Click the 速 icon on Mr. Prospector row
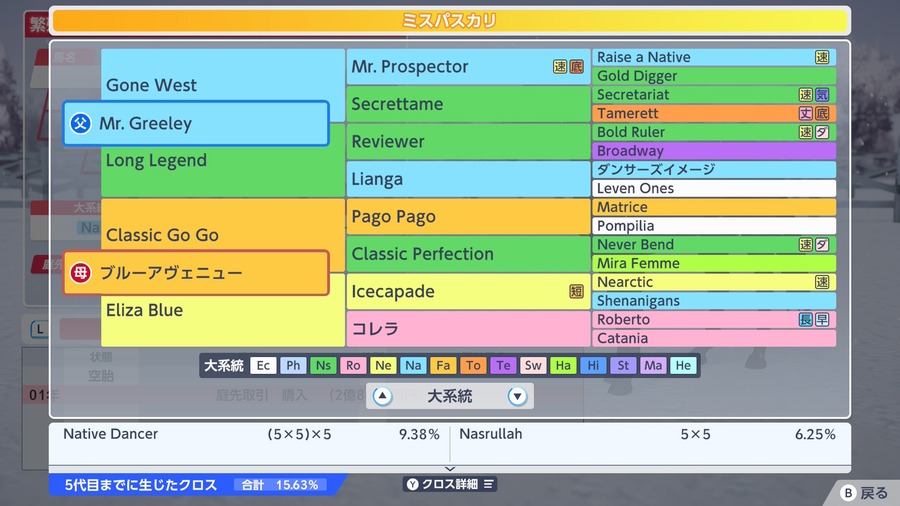 (x=560, y=67)
